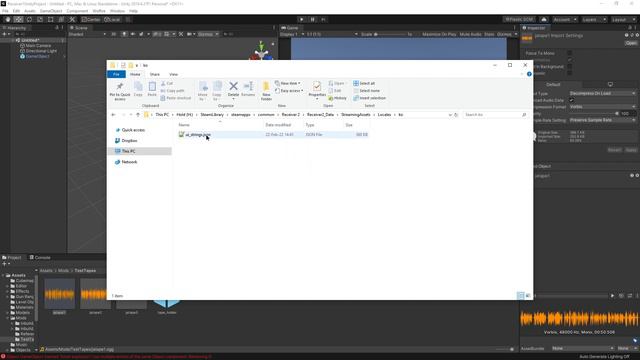
Task: Click the Delete icon in Explorer ribbon
Action: pyautogui.click(x=233, y=89)
